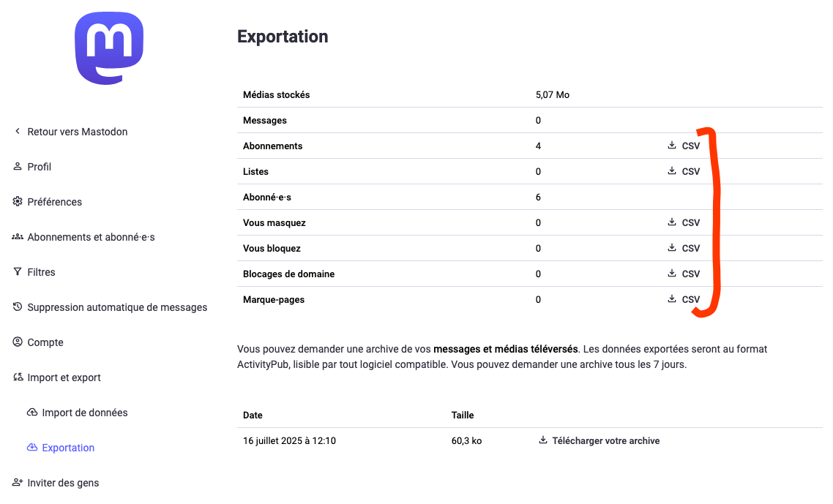Click the person icon next to Profil
This screenshot has width=833, height=504.
[18, 166]
